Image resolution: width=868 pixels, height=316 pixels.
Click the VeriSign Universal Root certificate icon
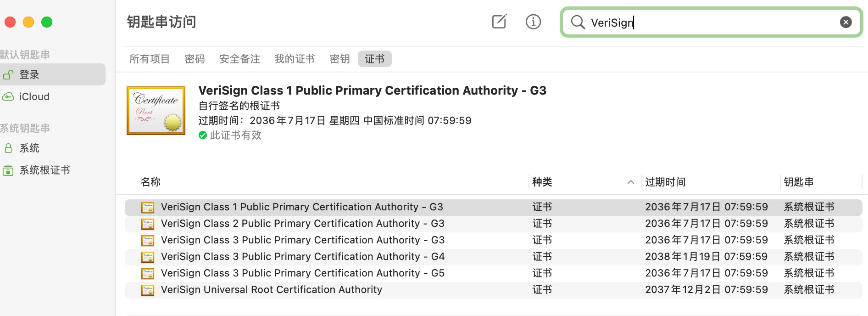tap(148, 290)
